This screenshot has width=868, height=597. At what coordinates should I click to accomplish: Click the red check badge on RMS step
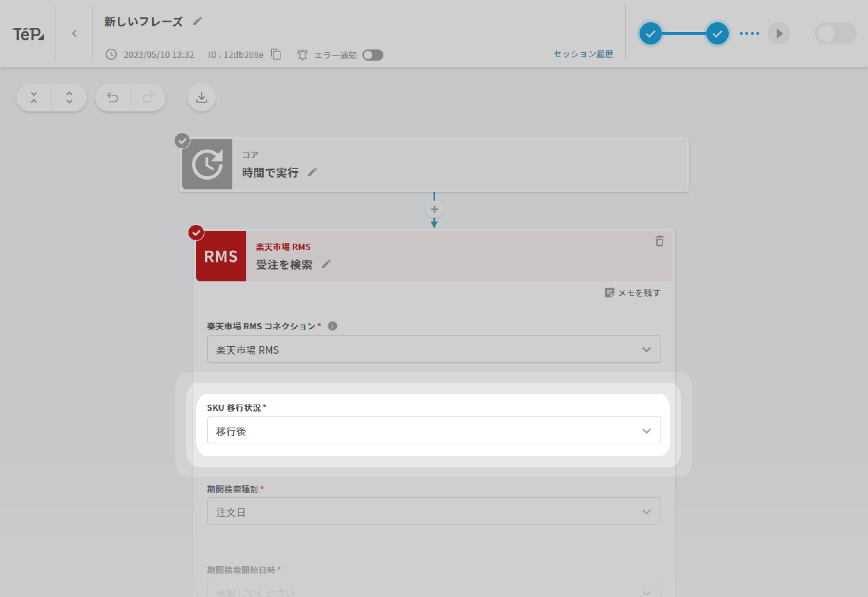pos(196,233)
